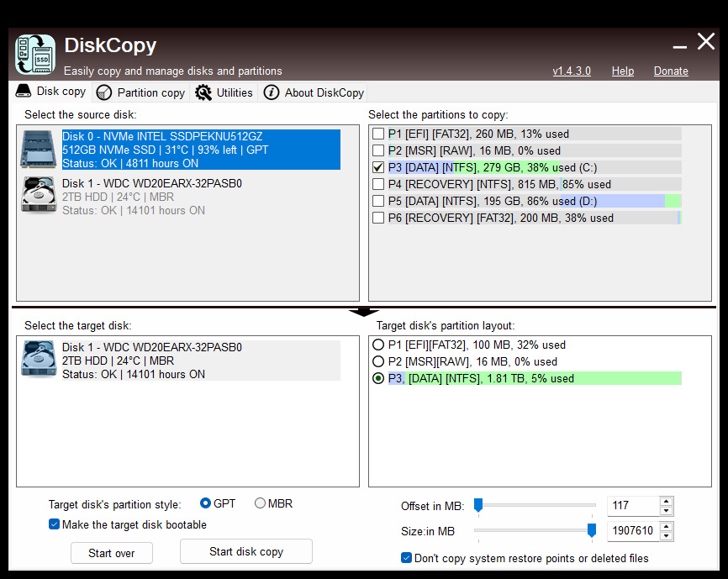The height and width of the screenshot is (579, 728).
Task: Switch to the Disk copy tab
Action: tap(50, 92)
